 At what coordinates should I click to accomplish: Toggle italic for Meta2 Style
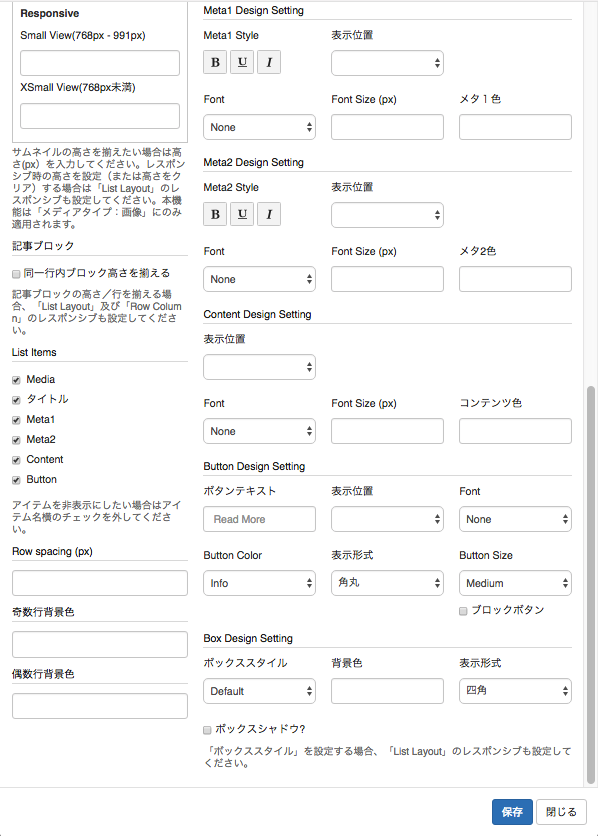click(x=269, y=214)
